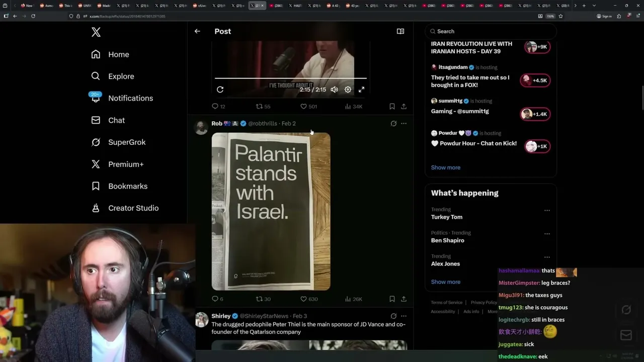Click the X logo in the sidebar
Image resolution: width=644 pixels, height=362 pixels.
tap(96, 32)
